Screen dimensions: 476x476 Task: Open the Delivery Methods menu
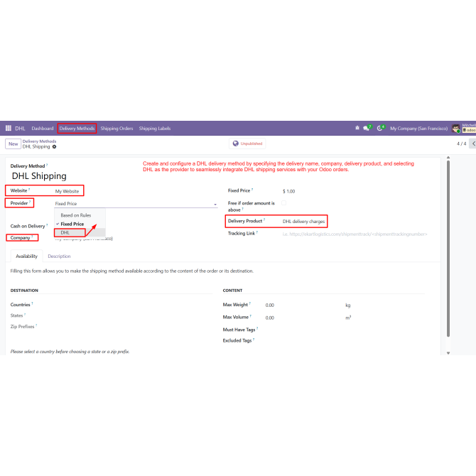coord(77,129)
